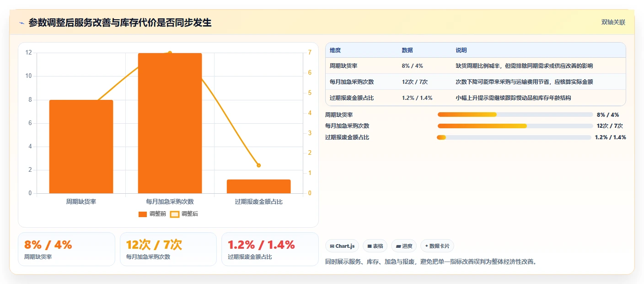Image resolution: width=644 pixels, height=284 pixels.
Task: Toggle the 调整后 legend swatch
Action: pos(175,214)
